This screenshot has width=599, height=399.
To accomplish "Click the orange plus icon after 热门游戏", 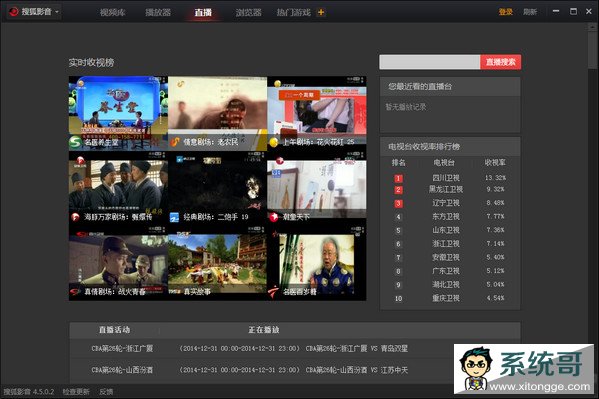I will pyautogui.click(x=321, y=12).
